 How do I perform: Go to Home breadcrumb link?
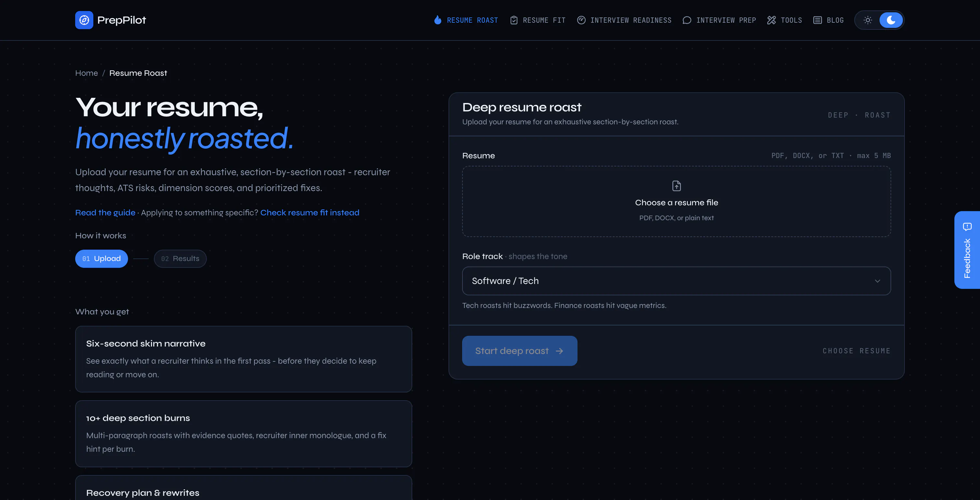(86, 73)
